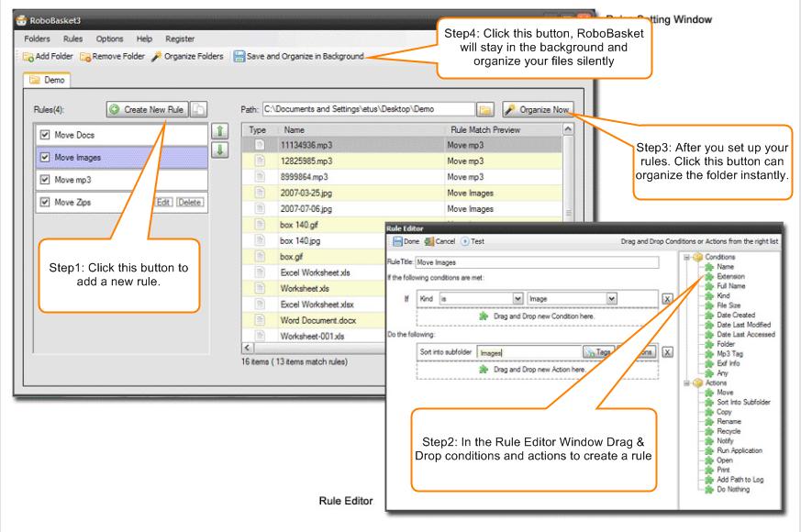Screen dimensions: 801x532
Task: Click the Rule Title input field
Action: pyautogui.click(x=537, y=262)
